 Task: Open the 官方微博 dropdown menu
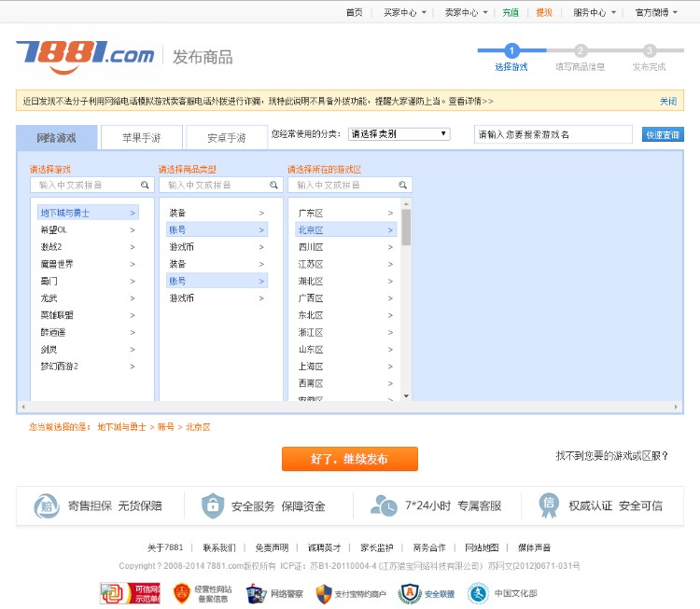pyautogui.click(x=656, y=12)
